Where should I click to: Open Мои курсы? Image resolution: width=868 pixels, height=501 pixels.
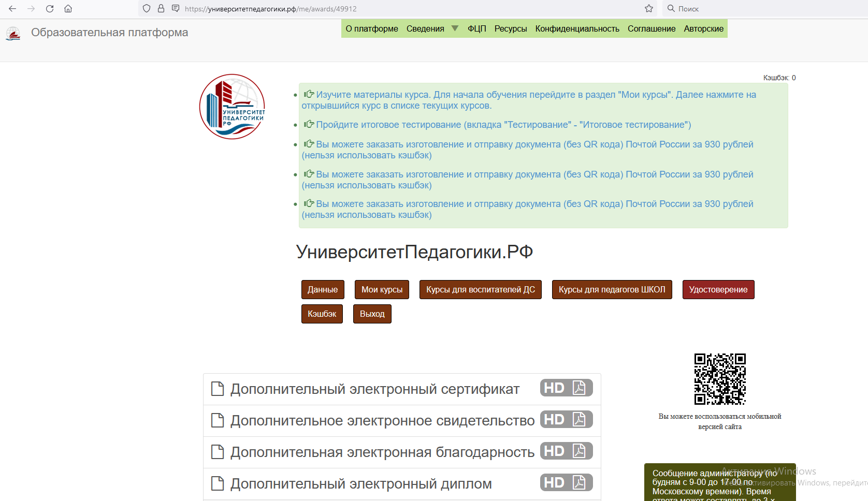point(382,289)
